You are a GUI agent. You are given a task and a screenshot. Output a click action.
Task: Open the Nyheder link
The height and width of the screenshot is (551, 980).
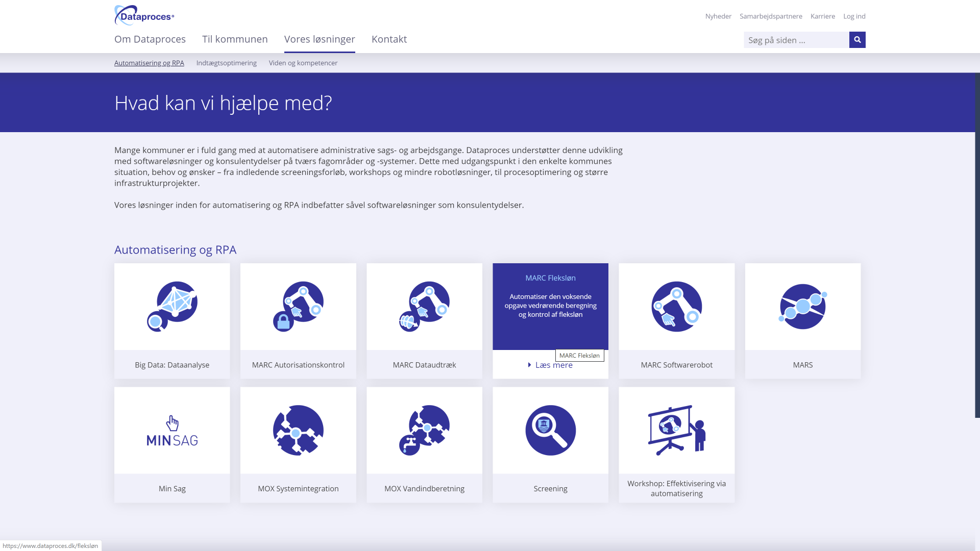[718, 16]
